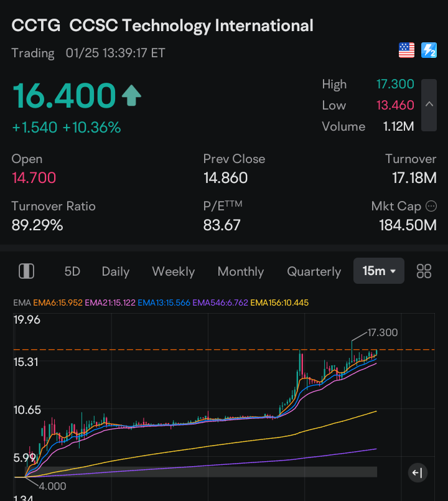Open the chart grid settings icon
The width and height of the screenshot is (448, 501).
[424, 271]
